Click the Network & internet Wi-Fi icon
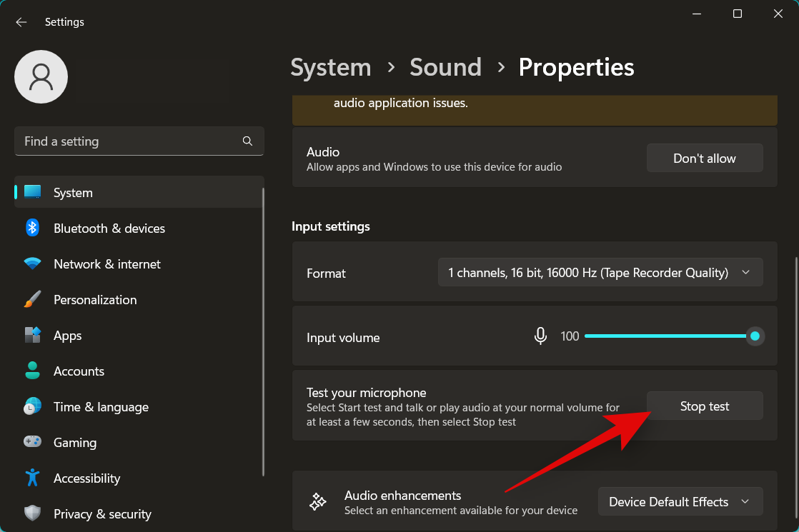Screen dimensions: 799x532 coord(32,264)
